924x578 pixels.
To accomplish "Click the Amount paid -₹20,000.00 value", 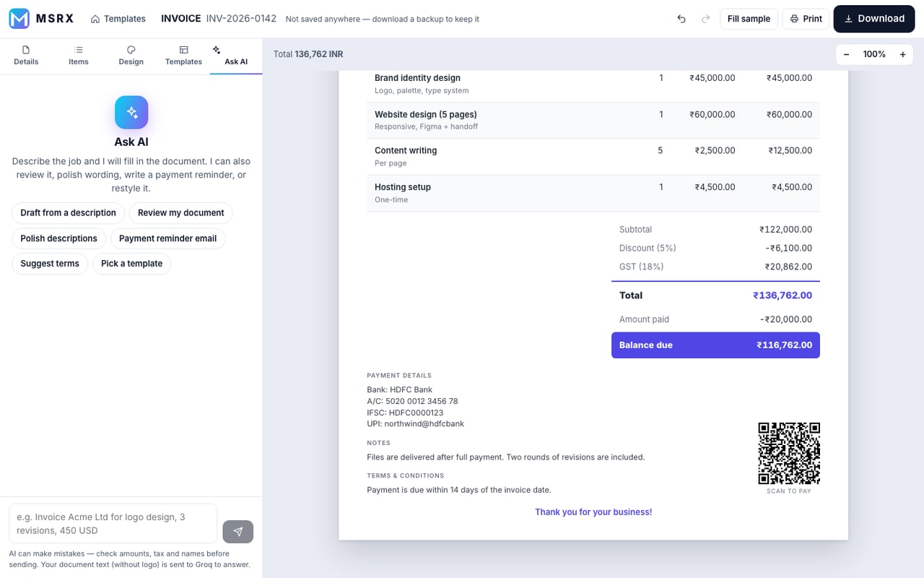I will point(785,319).
